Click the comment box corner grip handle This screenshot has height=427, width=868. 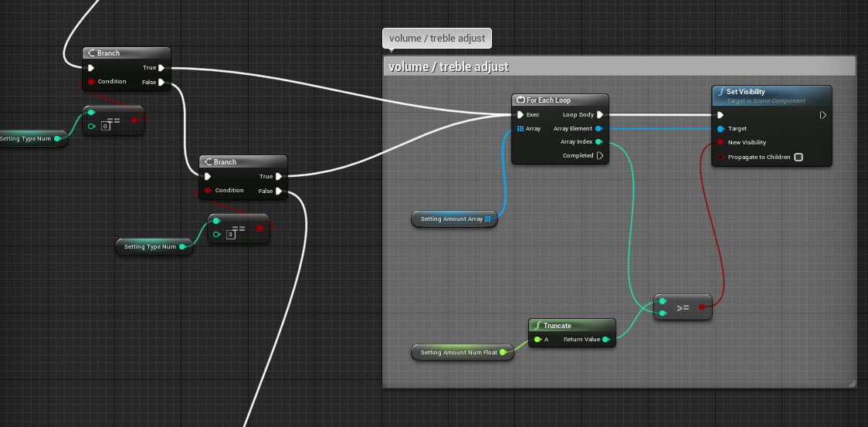tap(852, 383)
